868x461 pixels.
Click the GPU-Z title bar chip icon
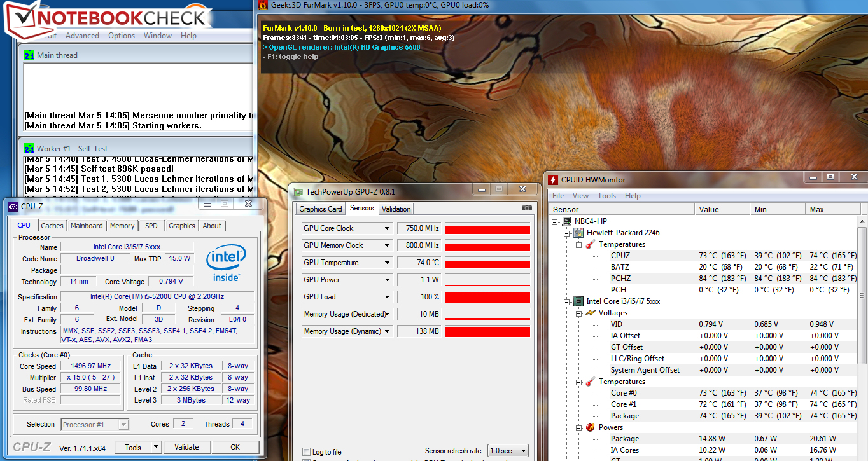pyautogui.click(x=297, y=191)
